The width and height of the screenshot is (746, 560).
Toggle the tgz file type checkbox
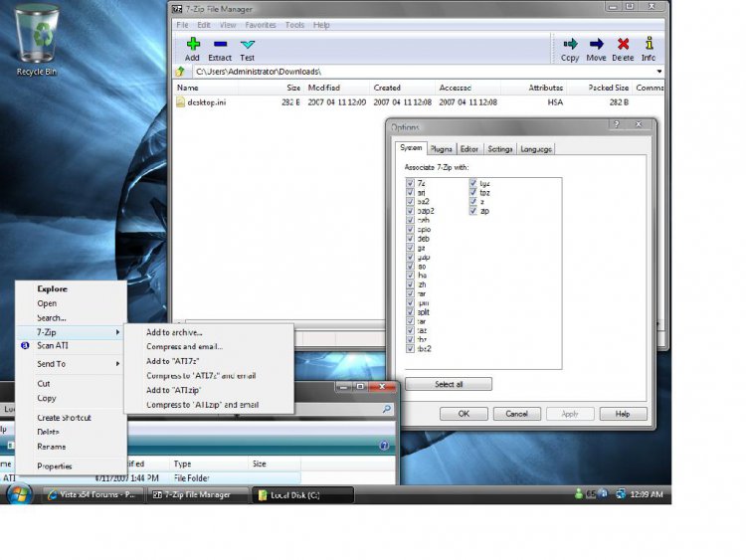pyautogui.click(x=472, y=183)
